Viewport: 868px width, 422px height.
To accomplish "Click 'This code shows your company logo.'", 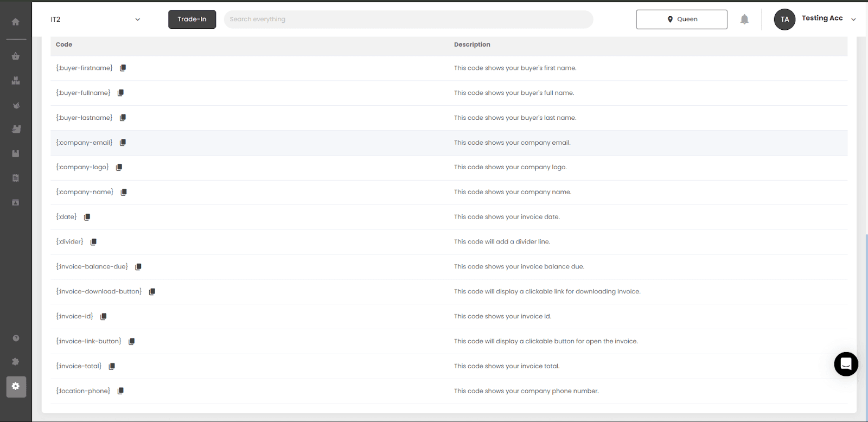I will click(510, 167).
